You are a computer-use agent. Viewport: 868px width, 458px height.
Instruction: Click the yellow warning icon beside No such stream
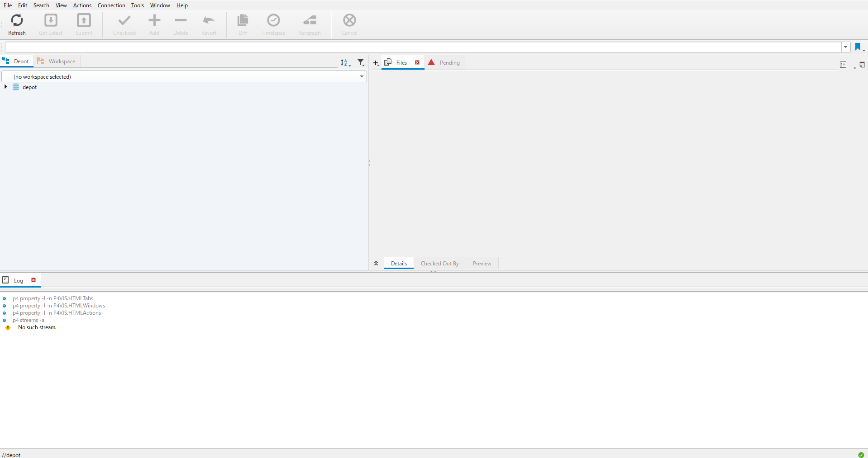[8, 328]
